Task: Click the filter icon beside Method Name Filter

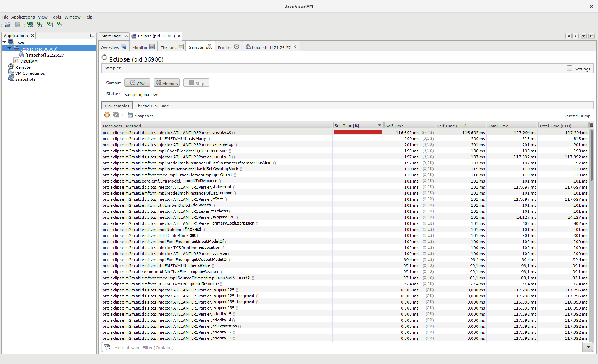Action: tap(107, 347)
